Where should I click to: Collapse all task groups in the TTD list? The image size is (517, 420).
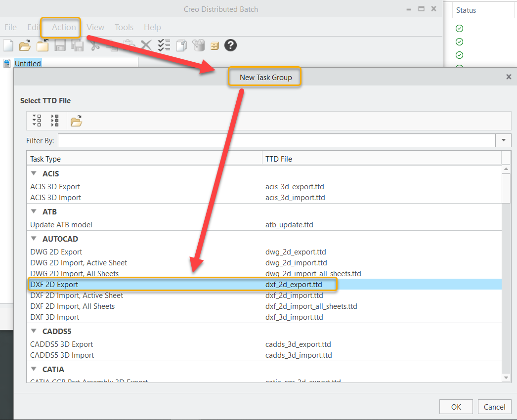click(54, 120)
